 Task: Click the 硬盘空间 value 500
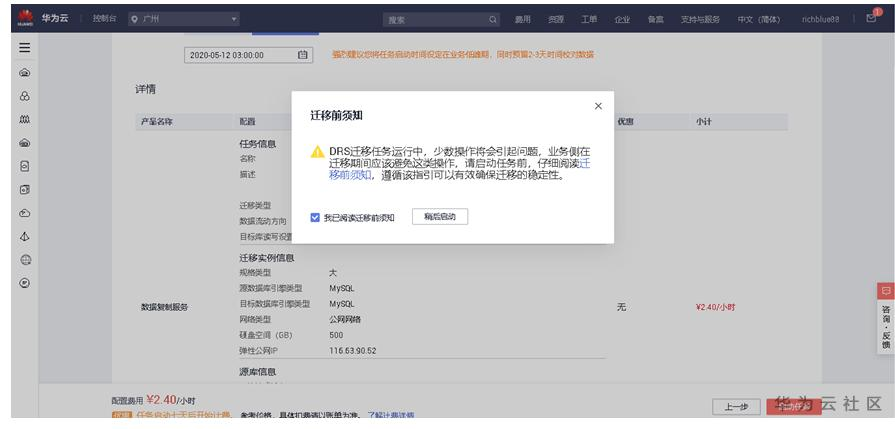tap(336, 335)
